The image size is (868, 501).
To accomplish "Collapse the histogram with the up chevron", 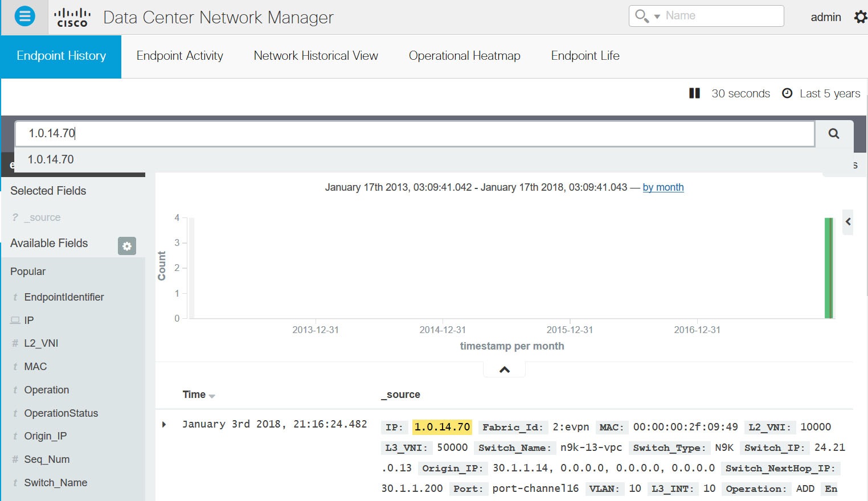I will coord(503,369).
